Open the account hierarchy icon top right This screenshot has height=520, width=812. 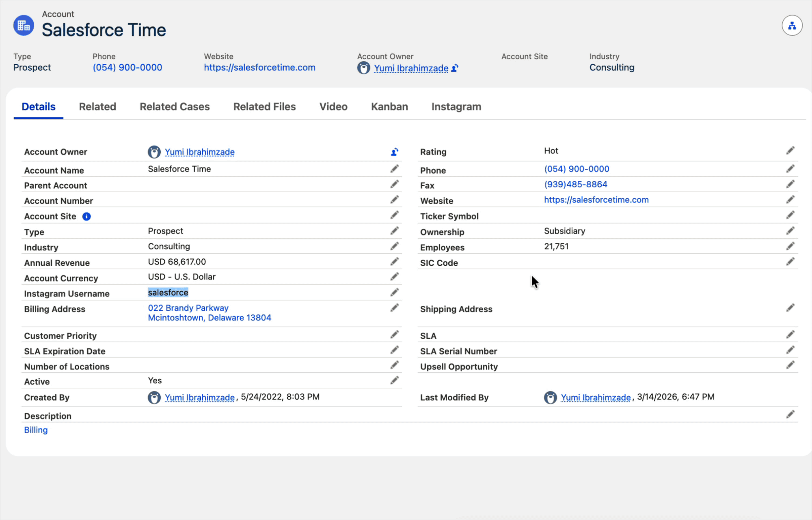pyautogui.click(x=793, y=25)
